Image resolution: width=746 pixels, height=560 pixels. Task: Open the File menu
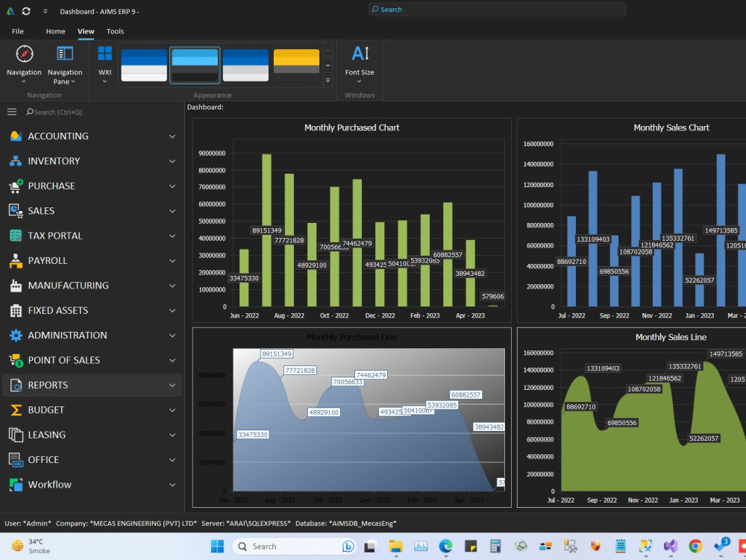[18, 31]
